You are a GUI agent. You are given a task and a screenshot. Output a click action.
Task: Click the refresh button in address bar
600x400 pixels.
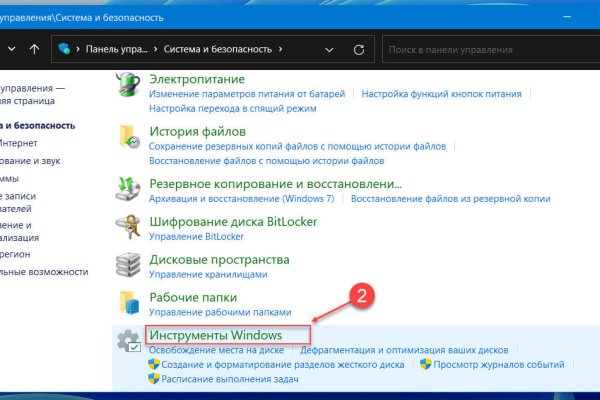point(359,48)
